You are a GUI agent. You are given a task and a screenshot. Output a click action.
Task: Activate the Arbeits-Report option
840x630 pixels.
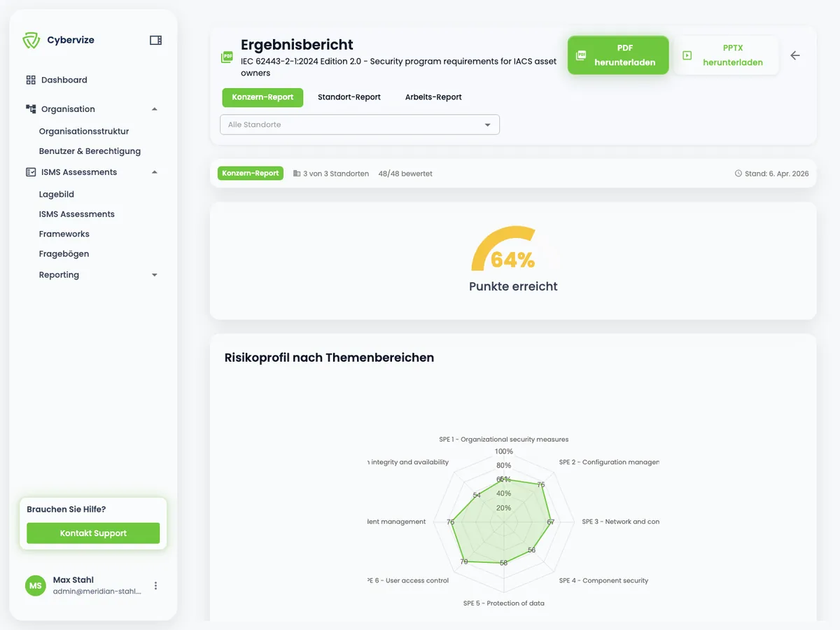click(433, 97)
